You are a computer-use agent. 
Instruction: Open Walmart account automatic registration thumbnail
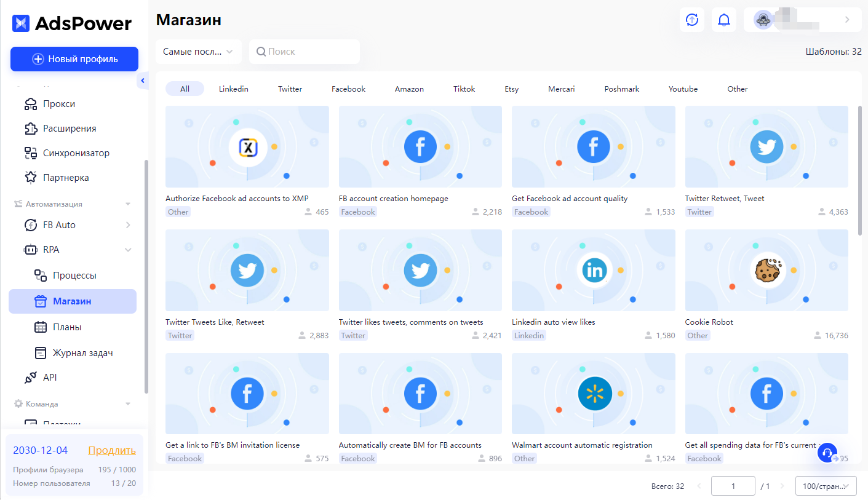point(594,394)
